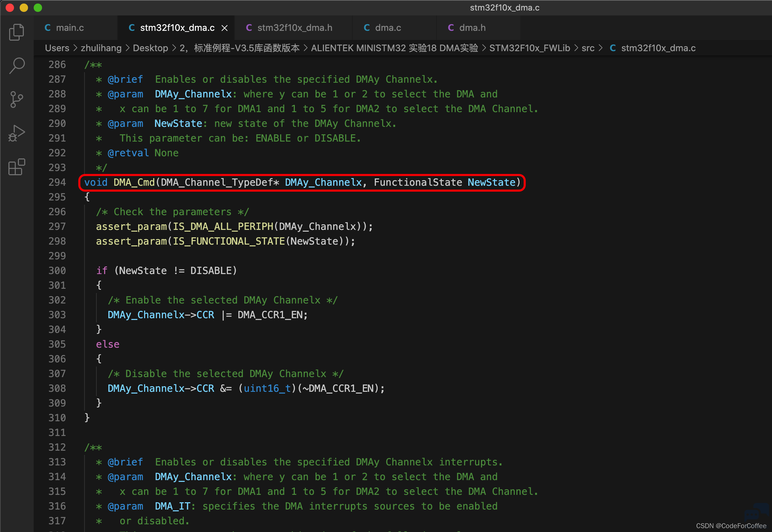Click the purple C icon on dma.h tab
The image size is (772, 532).
pyautogui.click(x=451, y=28)
